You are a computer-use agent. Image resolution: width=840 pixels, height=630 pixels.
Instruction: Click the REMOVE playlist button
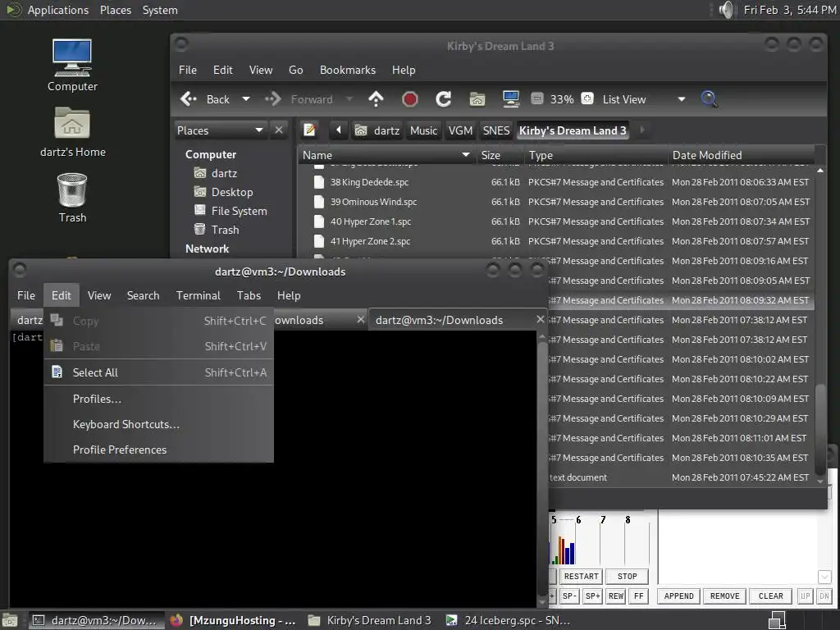point(725,596)
